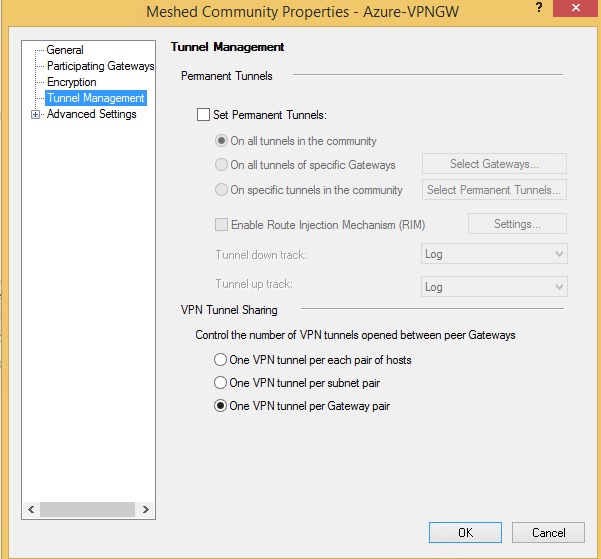Click the OK button
Viewport: 601px width, 559px height.
[465, 533]
